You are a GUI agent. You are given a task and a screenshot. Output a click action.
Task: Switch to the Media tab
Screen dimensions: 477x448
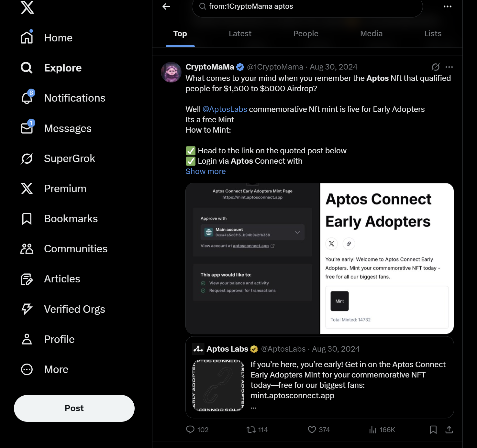point(372,34)
